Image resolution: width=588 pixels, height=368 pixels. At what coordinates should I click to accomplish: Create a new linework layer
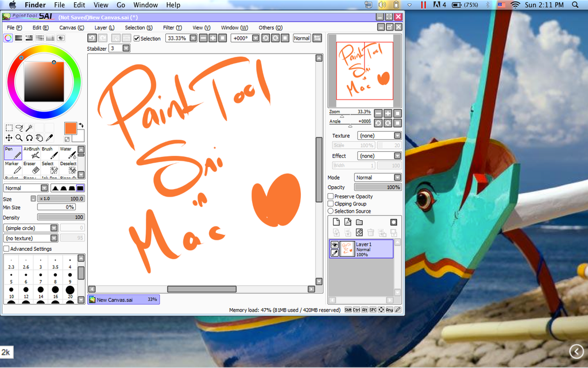348,223
